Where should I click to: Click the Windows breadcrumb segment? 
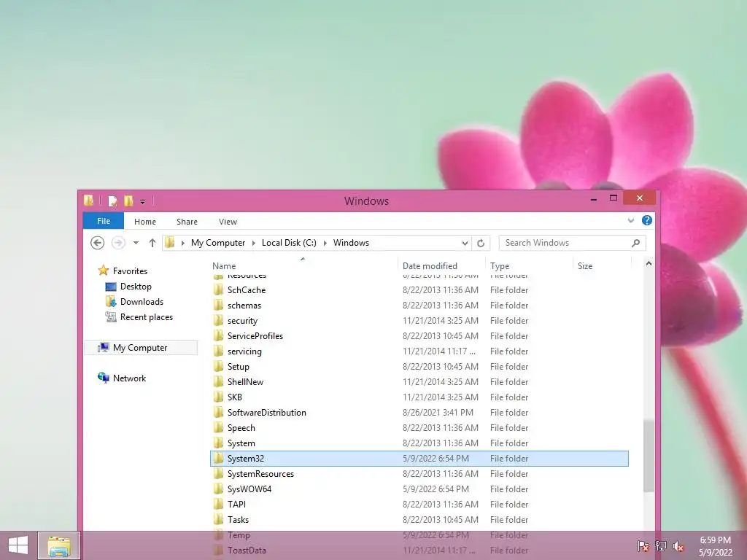point(351,243)
